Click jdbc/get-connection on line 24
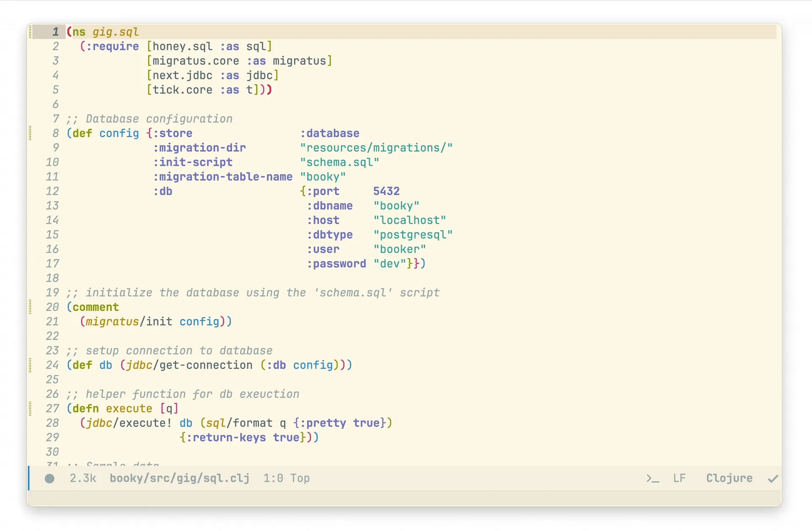 (189, 365)
